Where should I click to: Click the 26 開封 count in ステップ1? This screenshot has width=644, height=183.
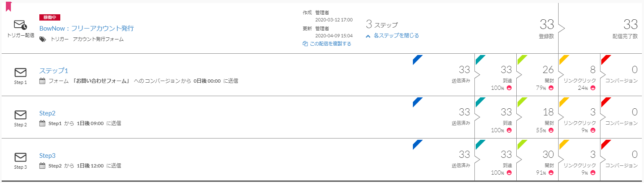pyautogui.click(x=548, y=70)
